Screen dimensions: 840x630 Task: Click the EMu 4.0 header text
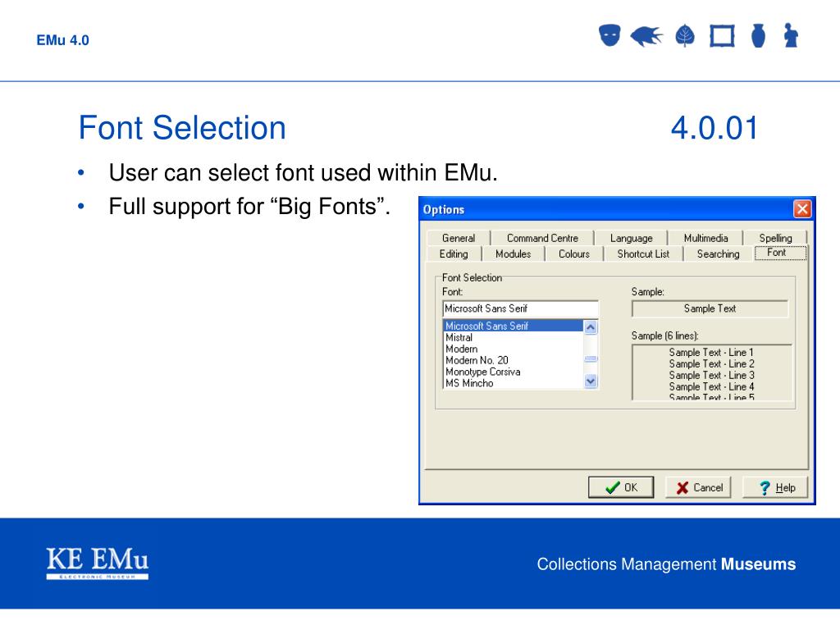point(62,40)
